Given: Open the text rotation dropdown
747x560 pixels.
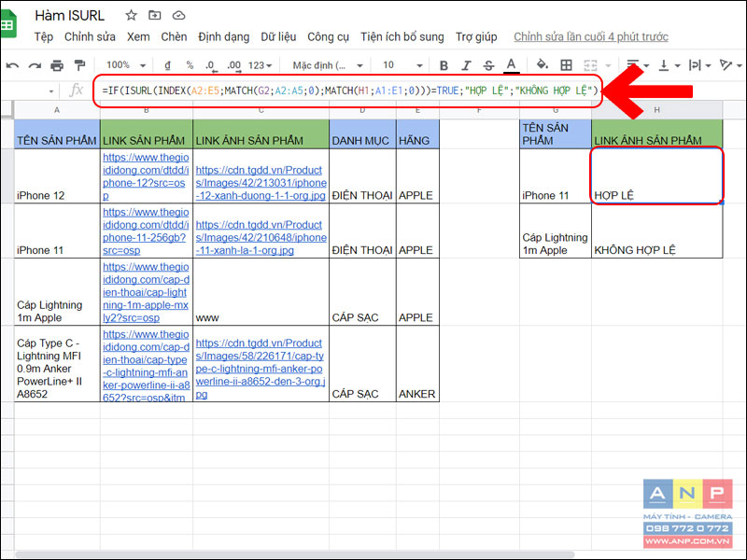Looking at the screenshot, I should tap(730, 65).
